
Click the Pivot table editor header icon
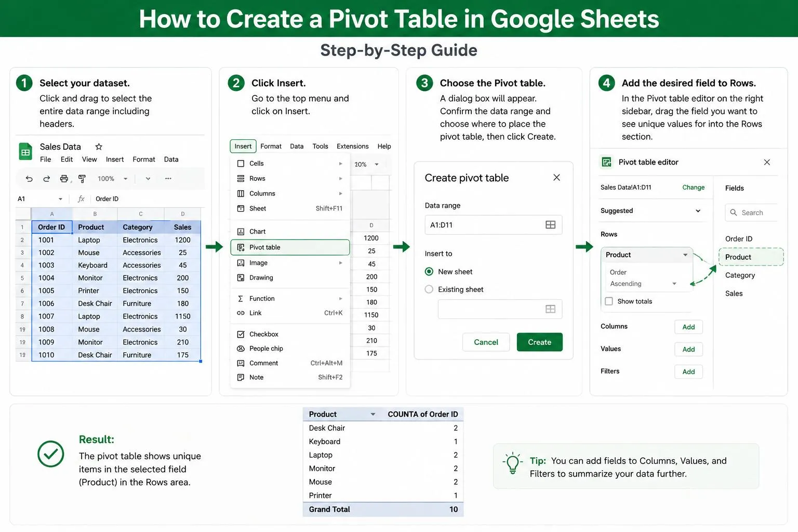pos(606,162)
